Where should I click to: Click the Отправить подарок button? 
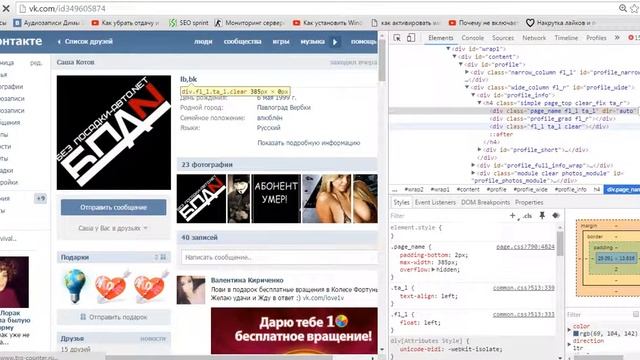point(113,317)
